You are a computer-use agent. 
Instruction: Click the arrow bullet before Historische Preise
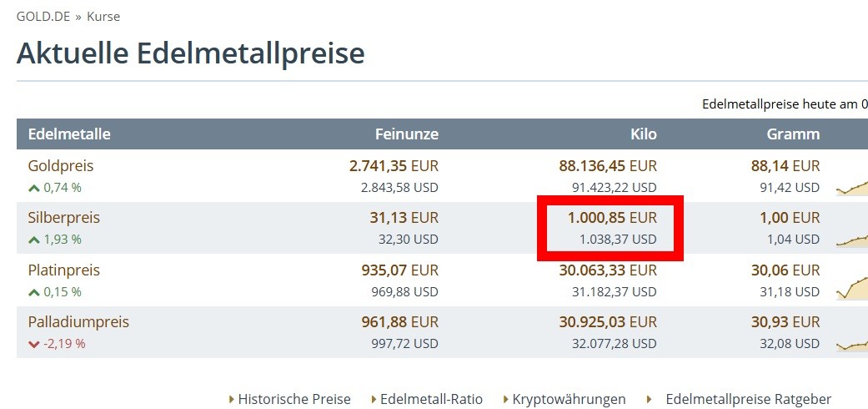[x=232, y=400]
